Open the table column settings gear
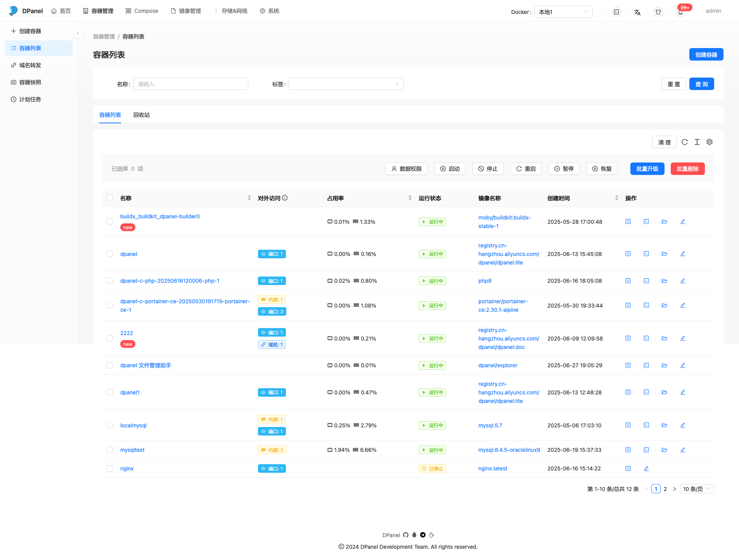This screenshot has width=739, height=560. tap(709, 142)
